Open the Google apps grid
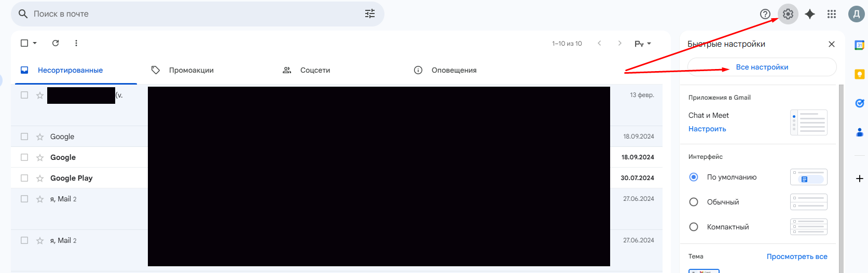Image resolution: width=868 pixels, height=273 pixels. tap(832, 14)
